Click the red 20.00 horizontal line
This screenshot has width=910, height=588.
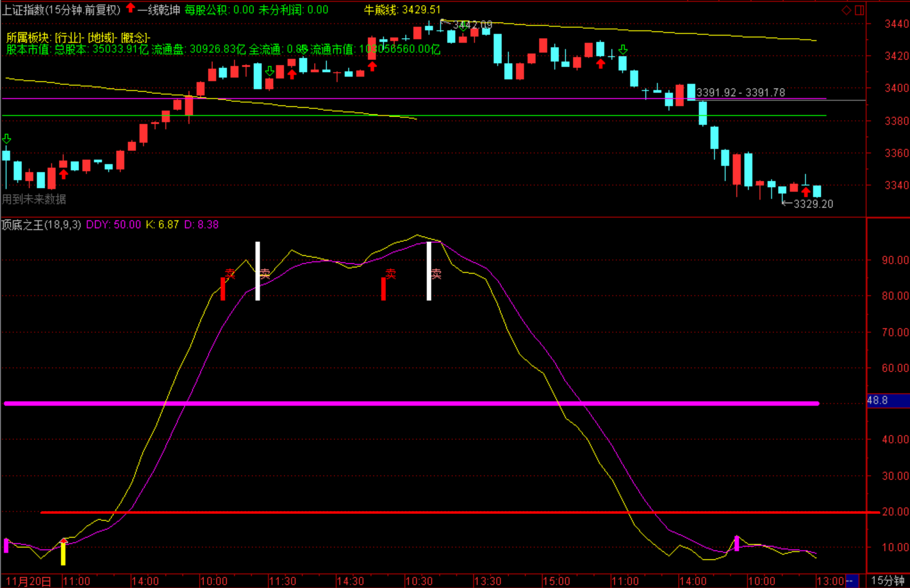[460, 512]
